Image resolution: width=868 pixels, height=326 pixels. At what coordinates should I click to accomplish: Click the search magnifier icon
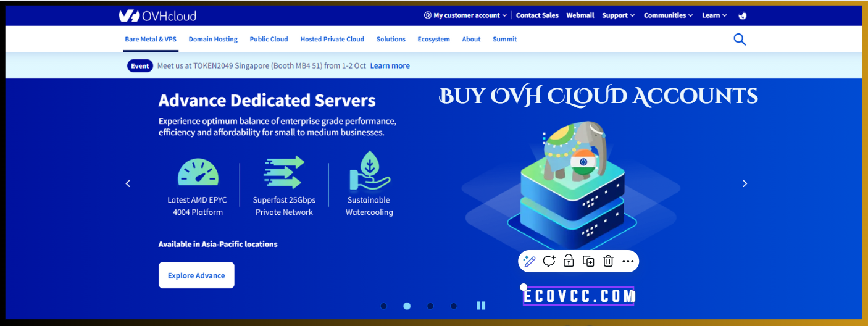click(740, 40)
